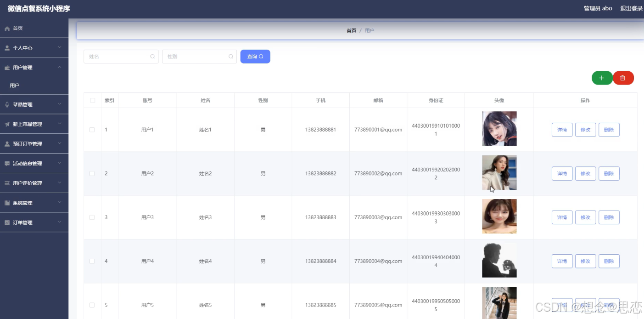The image size is (644, 319).
Task: Expand the 订单管理 menu chevron
Action: [60, 222]
